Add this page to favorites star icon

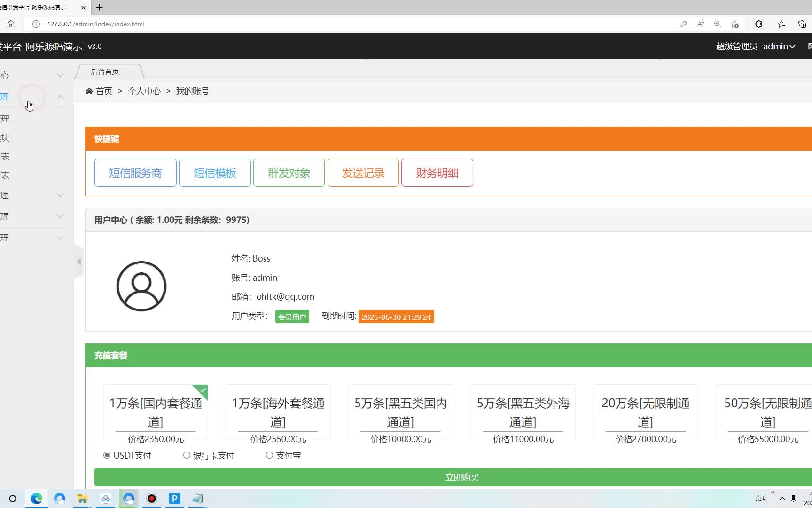click(735, 24)
